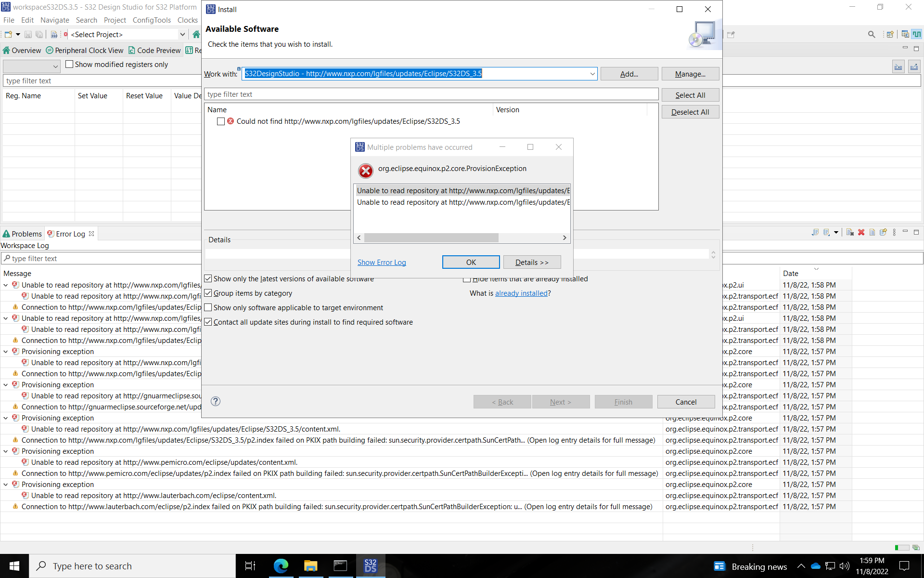
Task: Open the Navigate menu
Action: pyautogui.click(x=54, y=20)
